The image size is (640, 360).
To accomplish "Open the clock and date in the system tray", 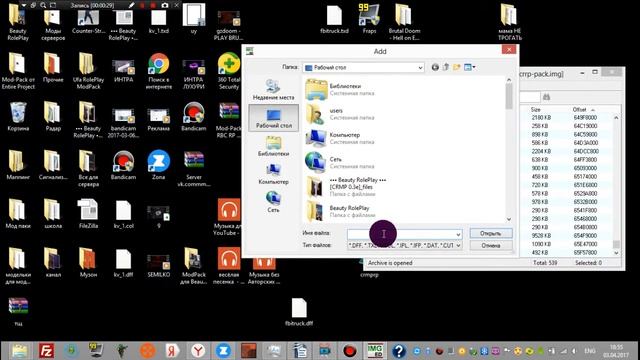I will [x=616, y=351].
